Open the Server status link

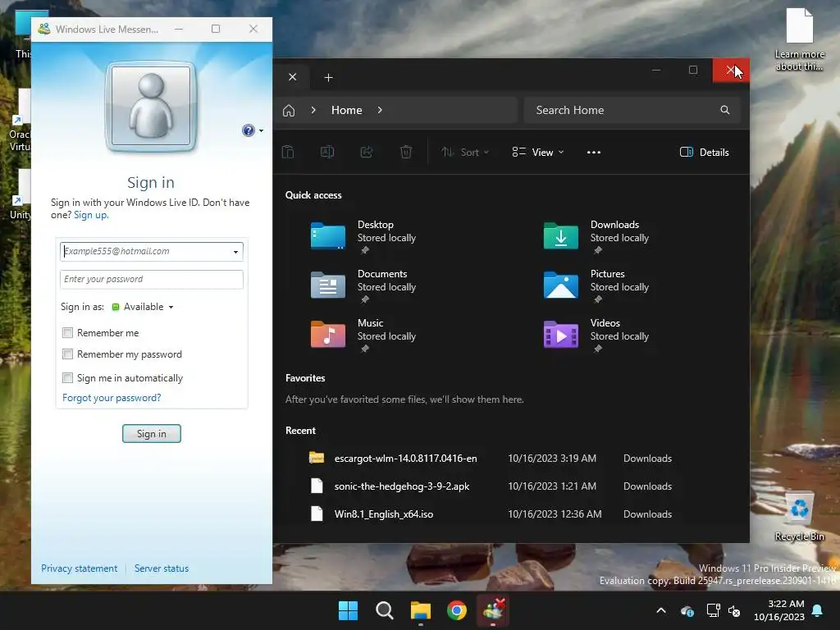(x=162, y=568)
